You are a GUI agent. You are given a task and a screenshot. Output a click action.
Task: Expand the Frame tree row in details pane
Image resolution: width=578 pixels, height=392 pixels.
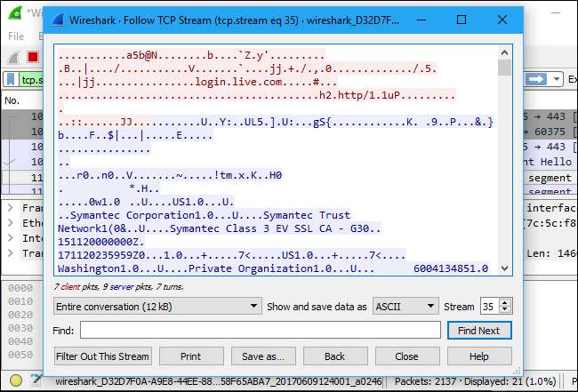point(11,208)
